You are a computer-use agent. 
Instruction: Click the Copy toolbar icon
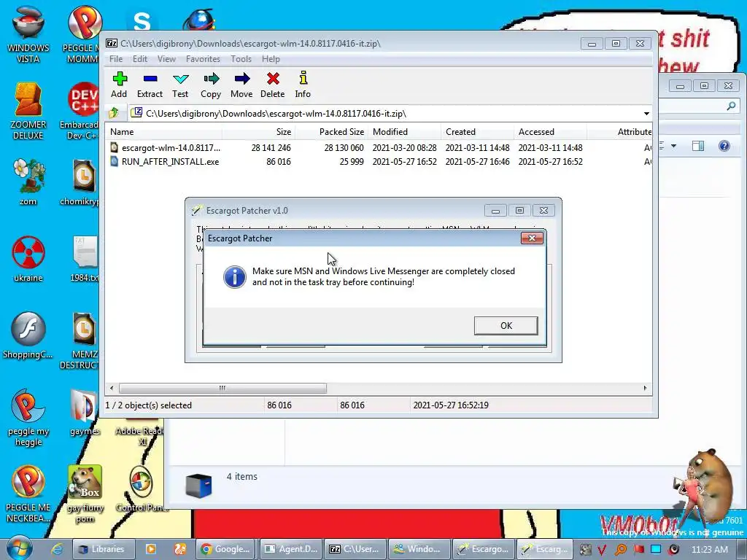tap(211, 85)
